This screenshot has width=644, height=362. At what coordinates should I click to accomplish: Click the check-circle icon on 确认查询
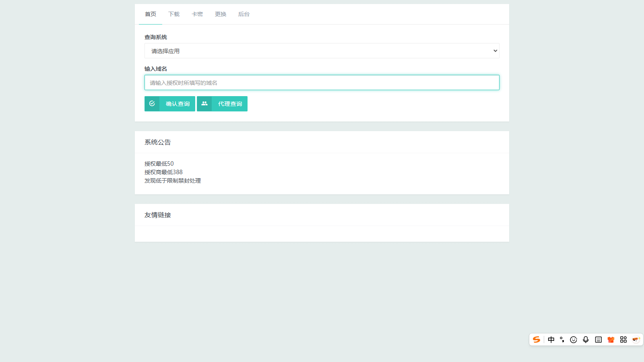[x=152, y=103]
